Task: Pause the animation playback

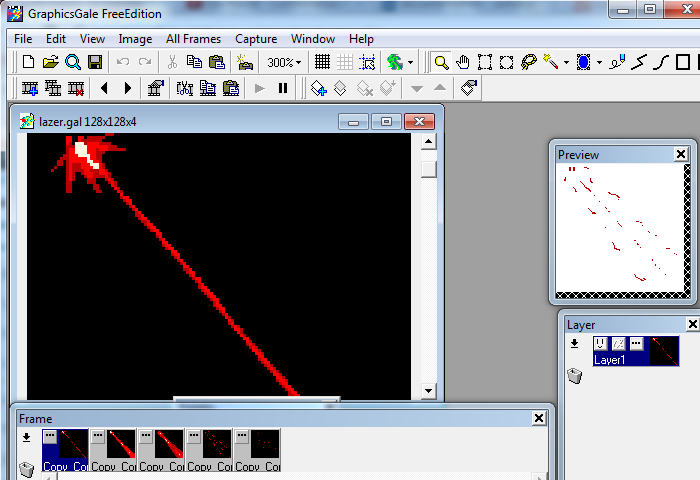Action: (283, 88)
